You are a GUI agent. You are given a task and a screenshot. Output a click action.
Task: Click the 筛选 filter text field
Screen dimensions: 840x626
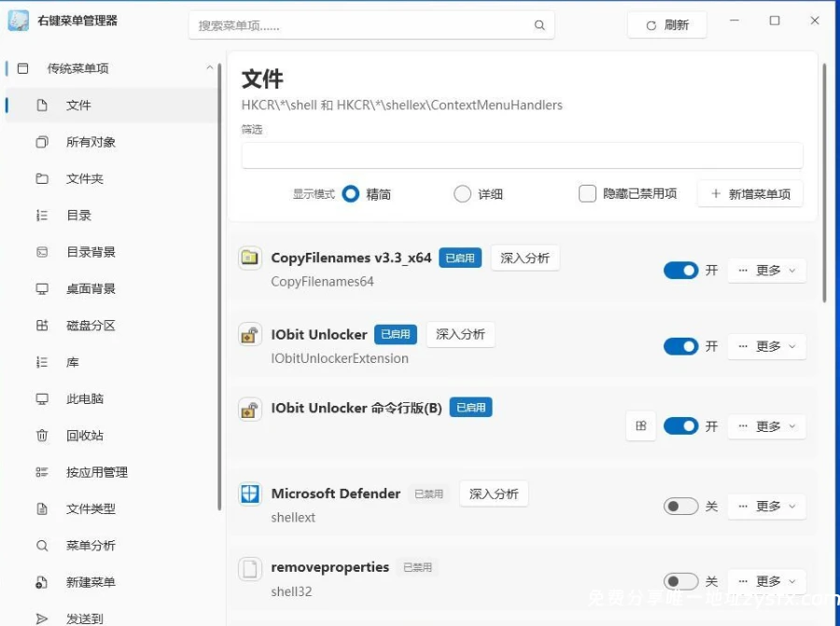(x=522, y=155)
